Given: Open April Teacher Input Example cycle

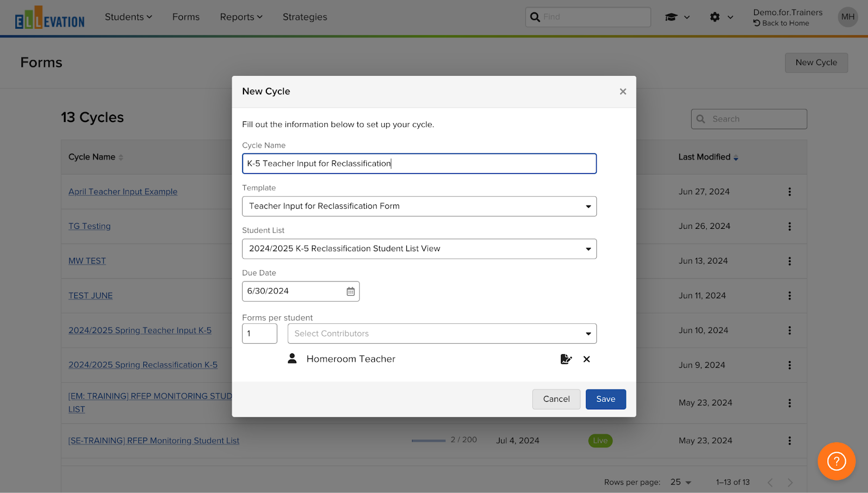Looking at the screenshot, I should point(123,191).
